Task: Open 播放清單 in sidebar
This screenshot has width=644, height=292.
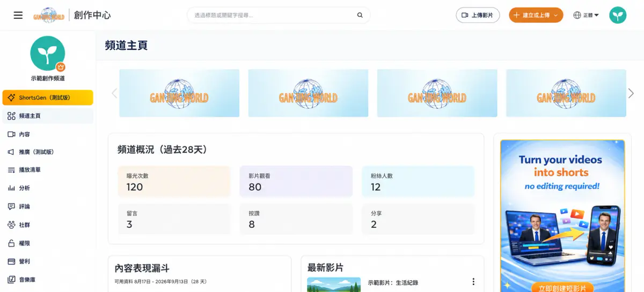Action: 48,170
